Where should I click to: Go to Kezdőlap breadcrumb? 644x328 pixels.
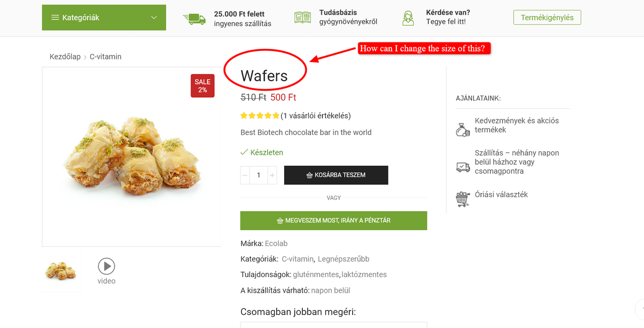pos(65,57)
